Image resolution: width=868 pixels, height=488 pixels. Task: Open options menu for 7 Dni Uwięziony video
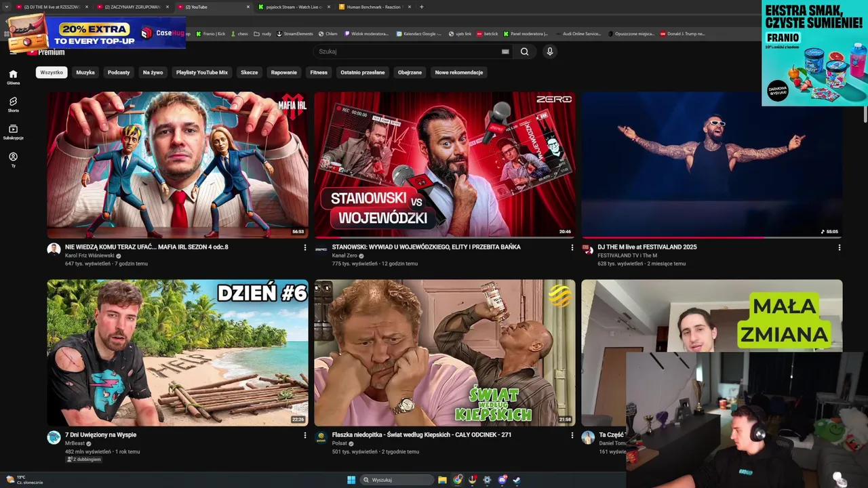[304, 435]
